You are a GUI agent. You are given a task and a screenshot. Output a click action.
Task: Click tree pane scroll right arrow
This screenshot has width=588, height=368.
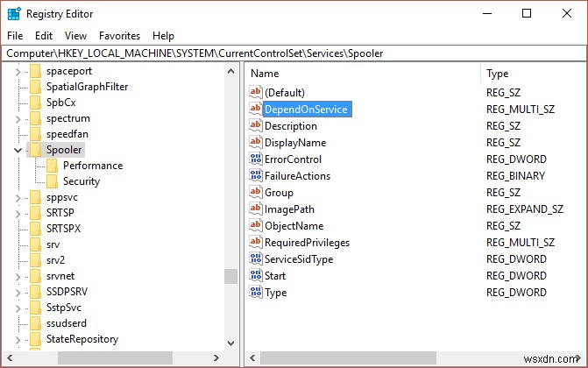tap(216, 357)
